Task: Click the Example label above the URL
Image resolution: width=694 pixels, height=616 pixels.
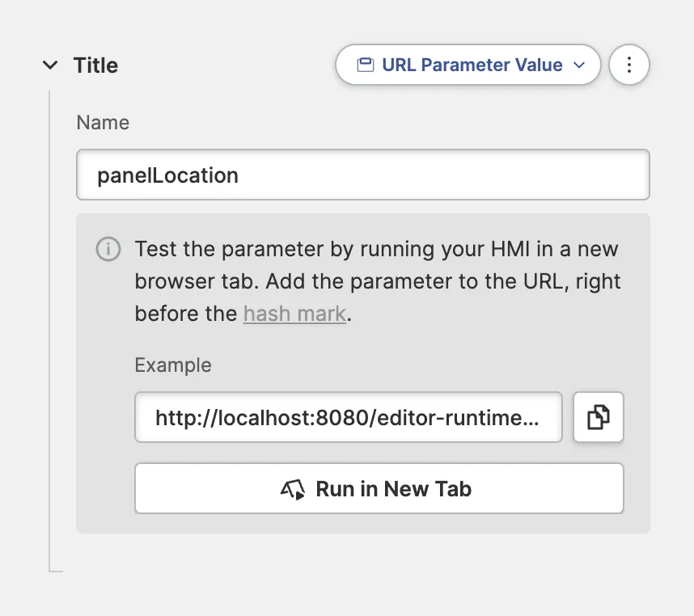Action: click(x=173, y=365)
